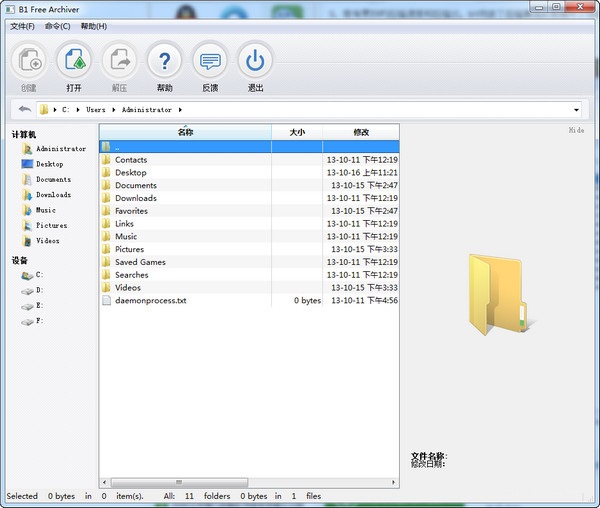Image resolution: width=600 pixels, height=508 pixels.
Task: Click the back arrow navigation icon
Action: click(x=24, y=109)
